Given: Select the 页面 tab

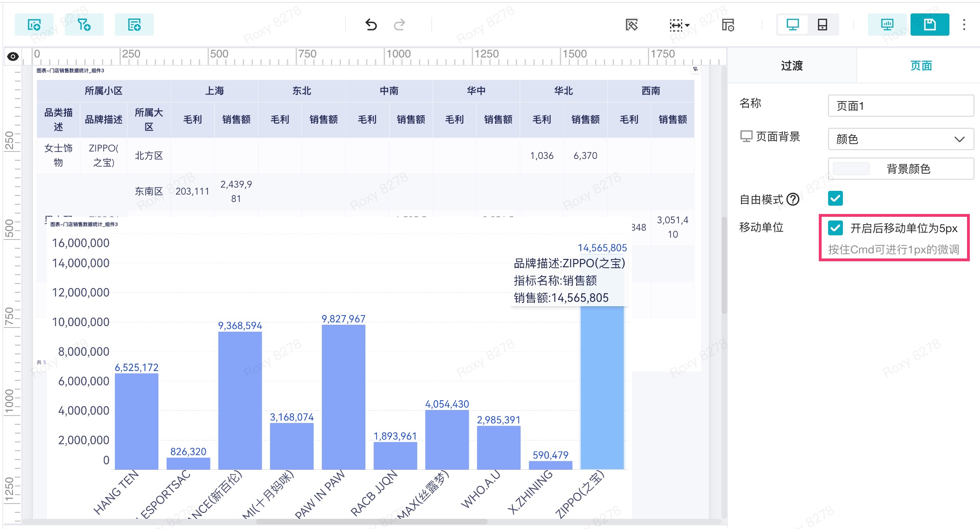Looking at the screenshot, I should click(x=921, y=66).
